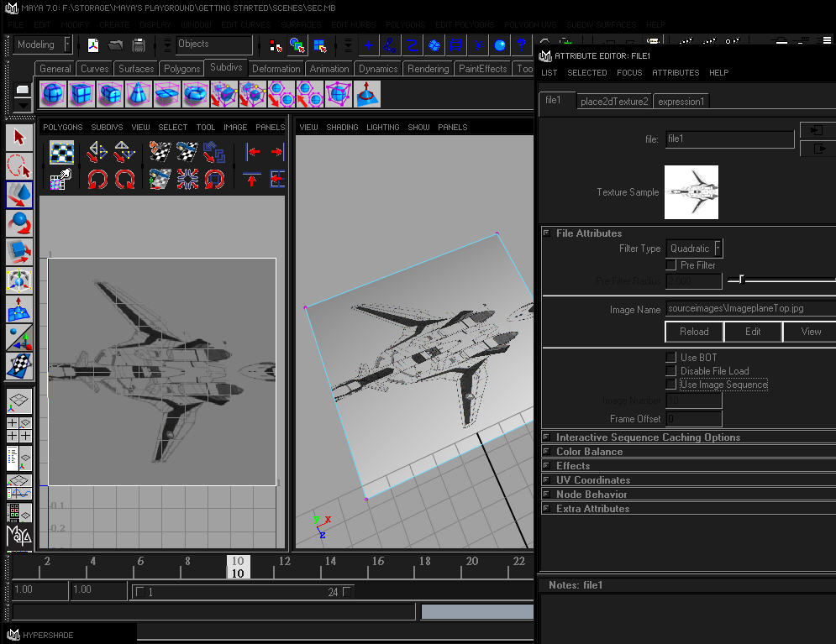Enable Snap to Grids plus icon
Viewport: 836px width, 644px height.
point(368,45)
